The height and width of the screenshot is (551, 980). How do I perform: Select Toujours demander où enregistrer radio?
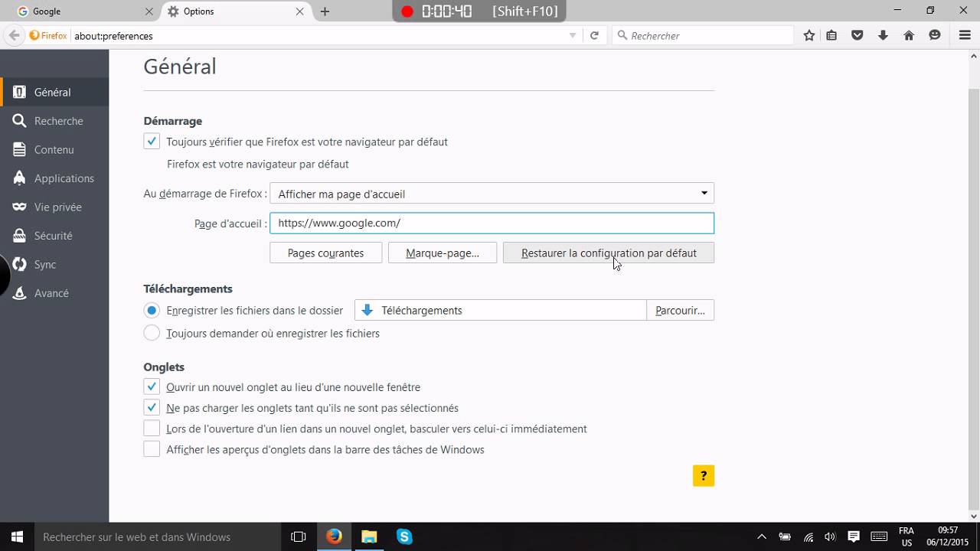coord(152,333)
